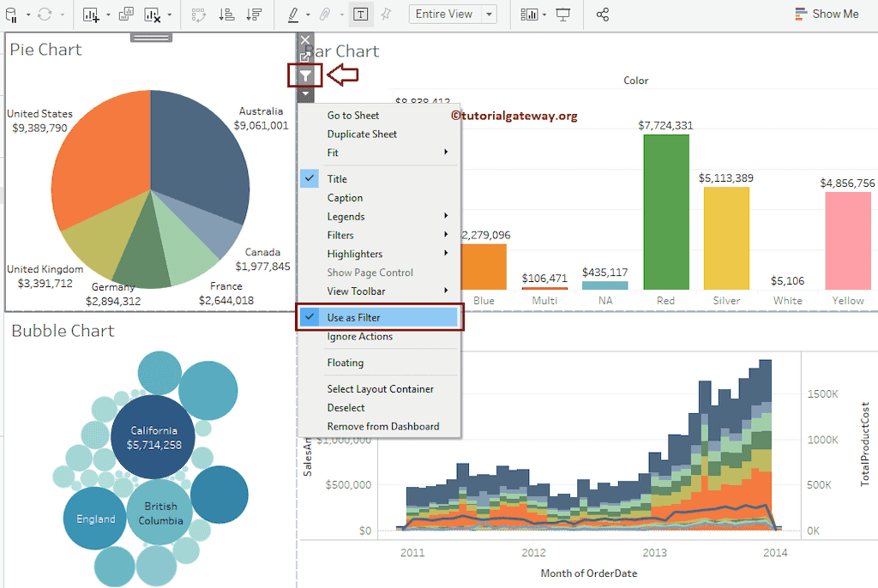This screenshot has width=878, height=588.
Task: Click the Duplicate Sheet menu entry
Action: (x=362, y=134)
